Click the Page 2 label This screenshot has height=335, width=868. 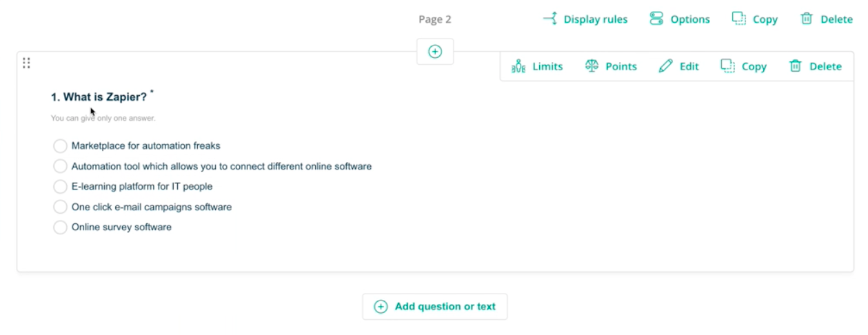[435, 19]
